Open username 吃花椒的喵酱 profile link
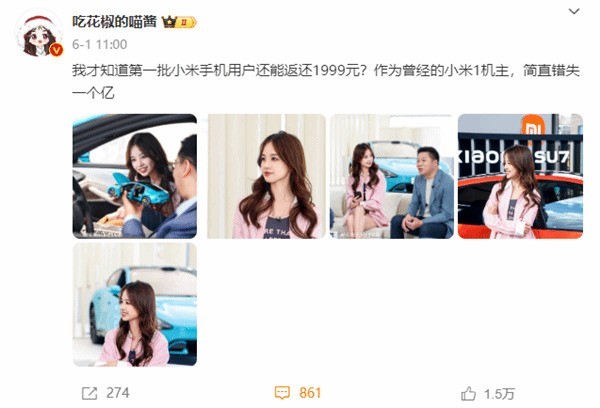 (115, 22)
